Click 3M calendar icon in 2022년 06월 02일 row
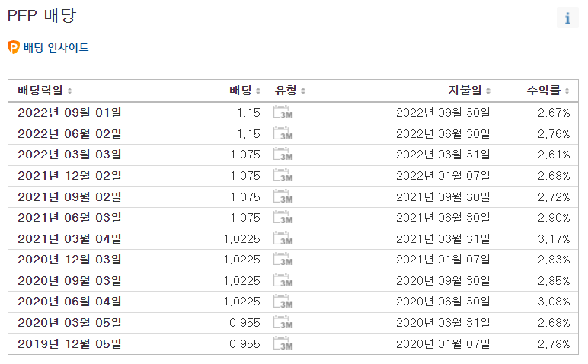 coord(283,134)
